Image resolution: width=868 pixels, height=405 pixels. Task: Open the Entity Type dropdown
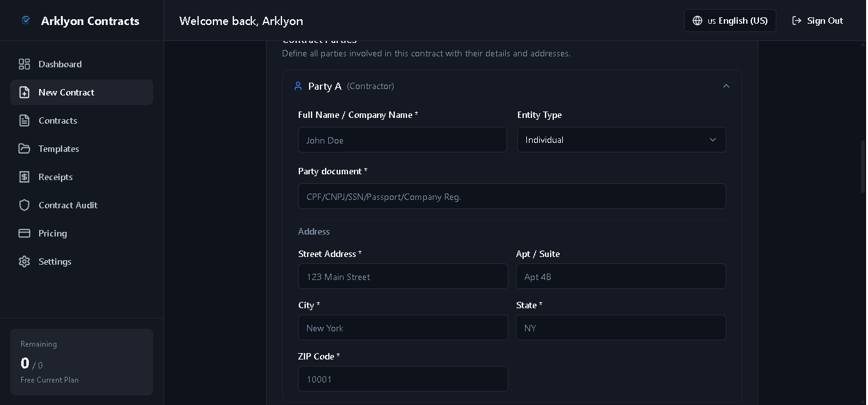pyautogui.click(x=621, y=140)
